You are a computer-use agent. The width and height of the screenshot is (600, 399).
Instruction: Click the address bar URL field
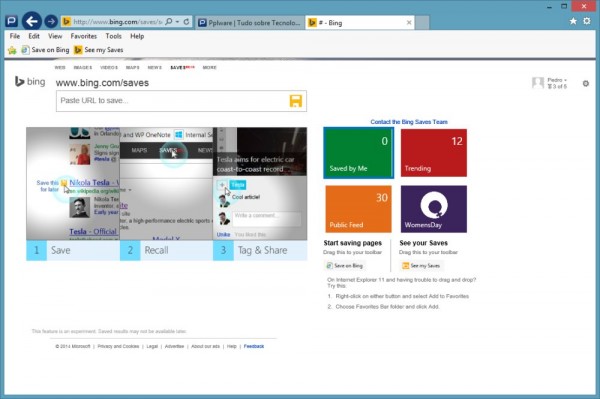click(x=118, y=22)
